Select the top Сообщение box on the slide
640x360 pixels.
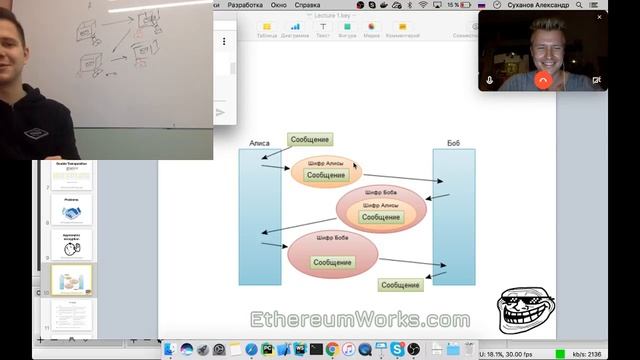click(x=310, y=139)
